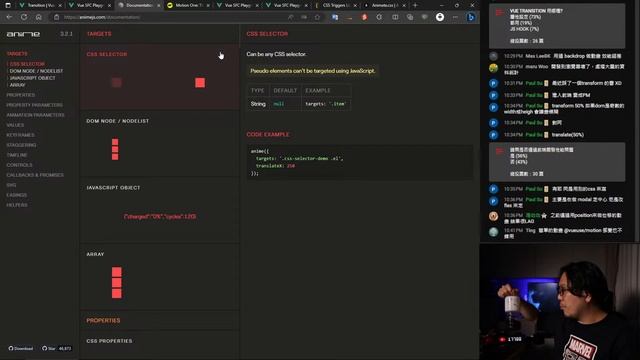Screen dimensions: 640x360
Task: Expand Animation Parameters section in sidebar
Action: click(36, 115)
